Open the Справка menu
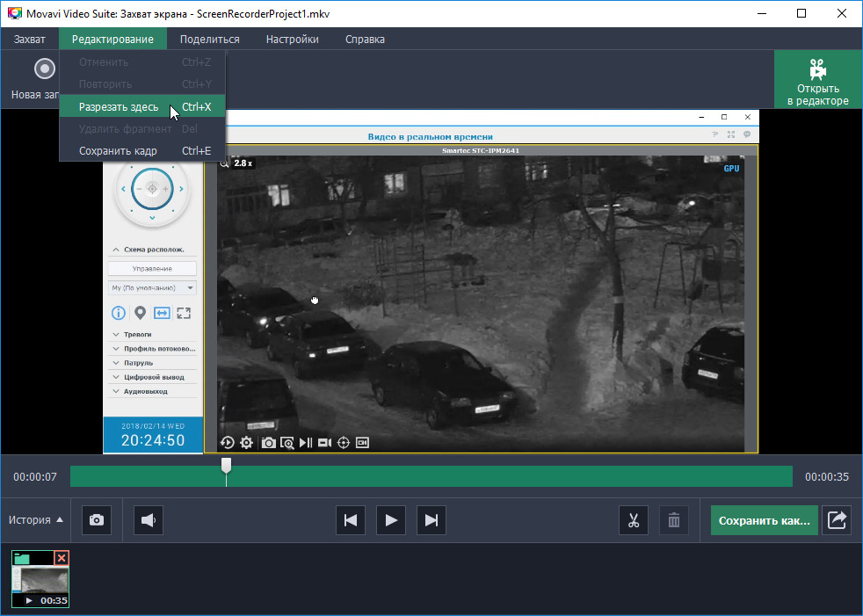The image size is (863, 616). coord(365,39)
